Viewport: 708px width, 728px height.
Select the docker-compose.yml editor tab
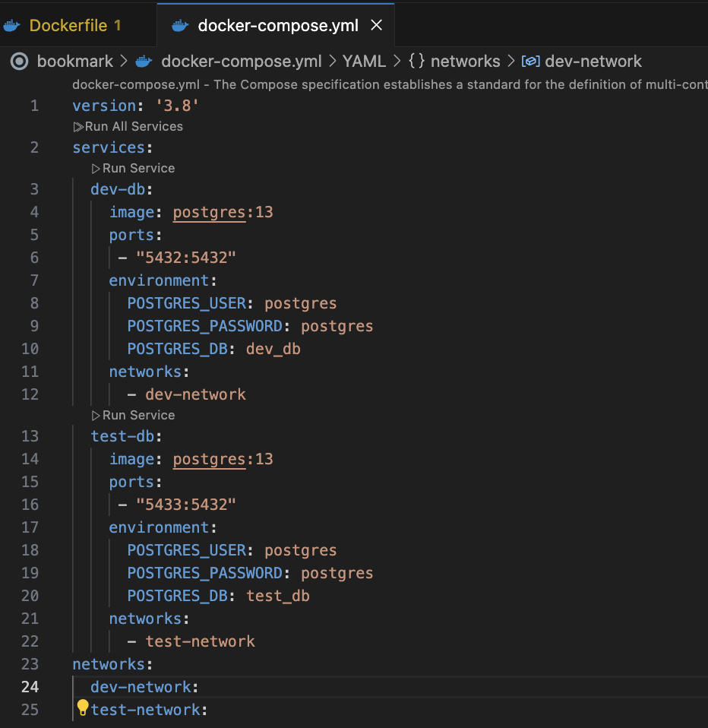coord(277,25)
